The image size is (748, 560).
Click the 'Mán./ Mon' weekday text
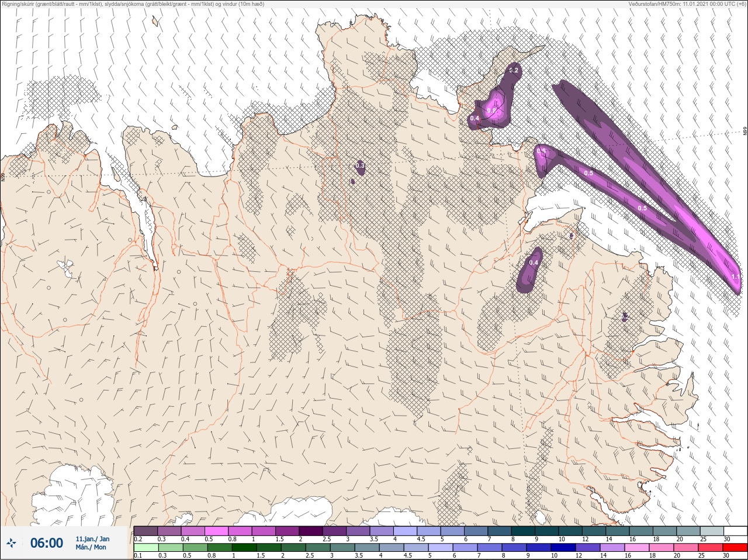(91, 547)
